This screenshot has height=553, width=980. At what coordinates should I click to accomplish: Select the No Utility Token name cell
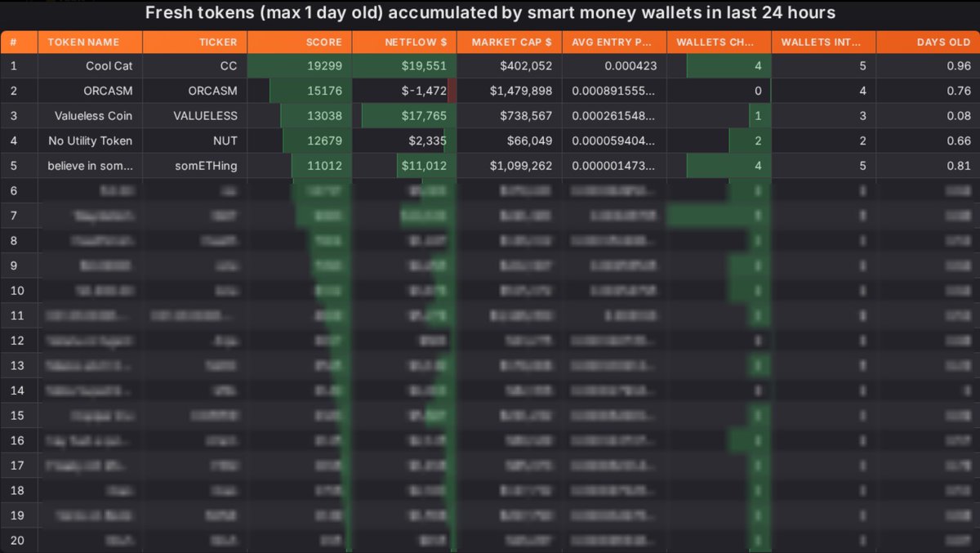pyautogui.click(x=90, y=140)
